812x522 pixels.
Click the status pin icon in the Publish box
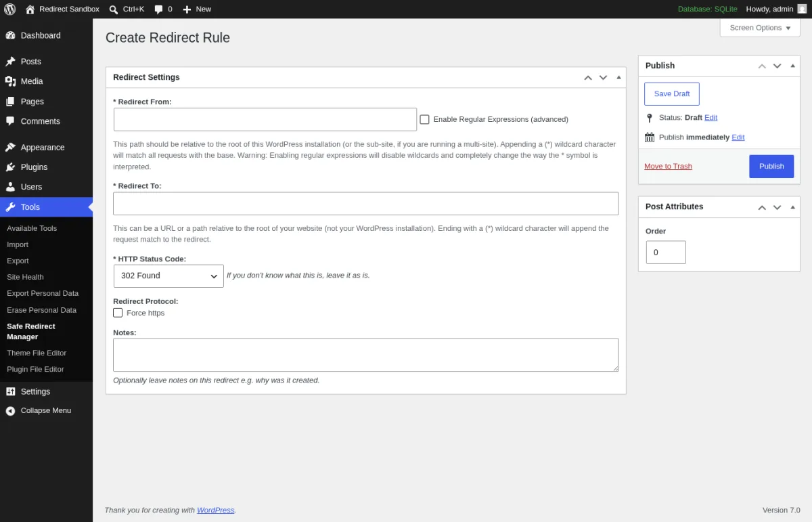650,118
